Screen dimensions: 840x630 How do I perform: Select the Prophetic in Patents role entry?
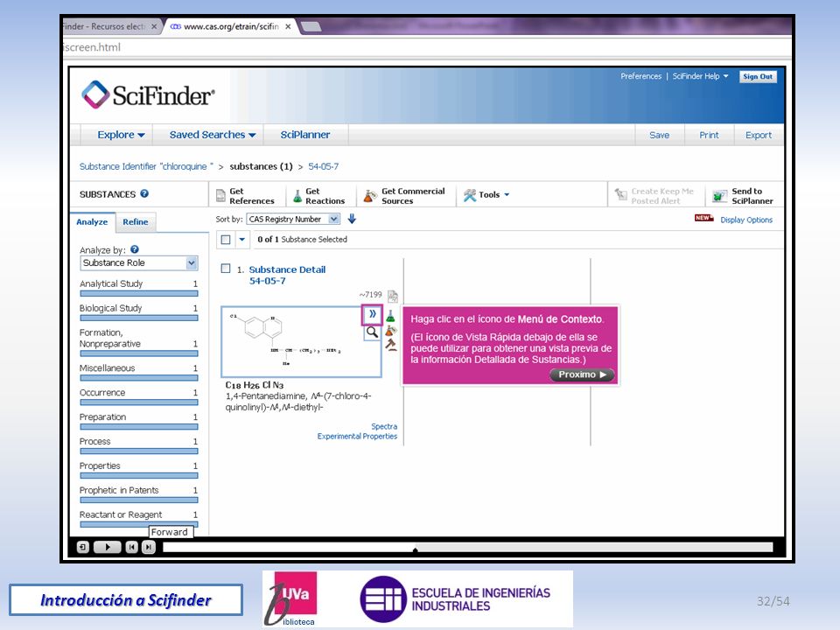point(119,490)
